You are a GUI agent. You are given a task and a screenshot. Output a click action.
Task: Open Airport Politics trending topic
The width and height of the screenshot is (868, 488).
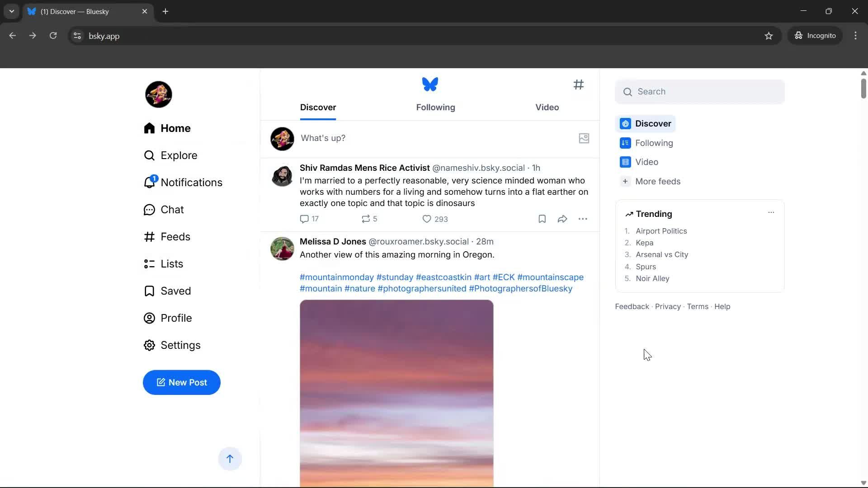pyautogui.click(x=661, y=231)
